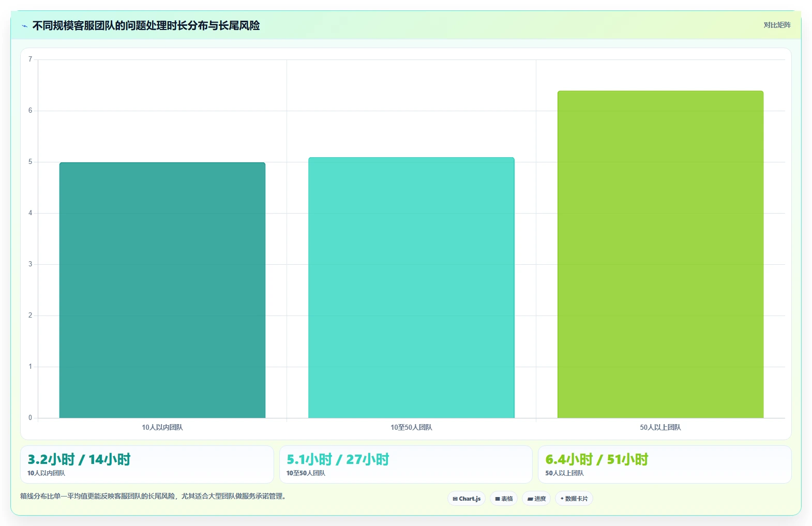Image resolution: width=812 pixels, height=526 pixels.
Task: Click 10人以内团队 caption in the first card
Action: (46, 473)
